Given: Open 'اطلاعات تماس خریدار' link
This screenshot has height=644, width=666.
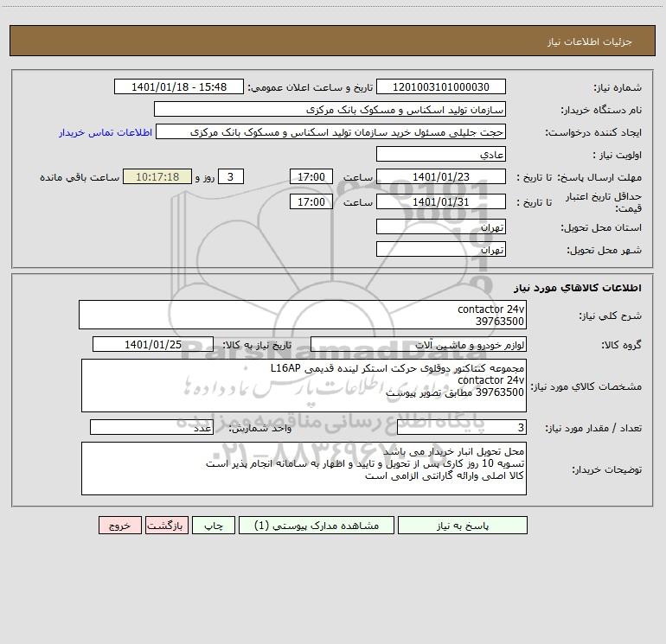Looking at the screenshot, I should 106,132.
